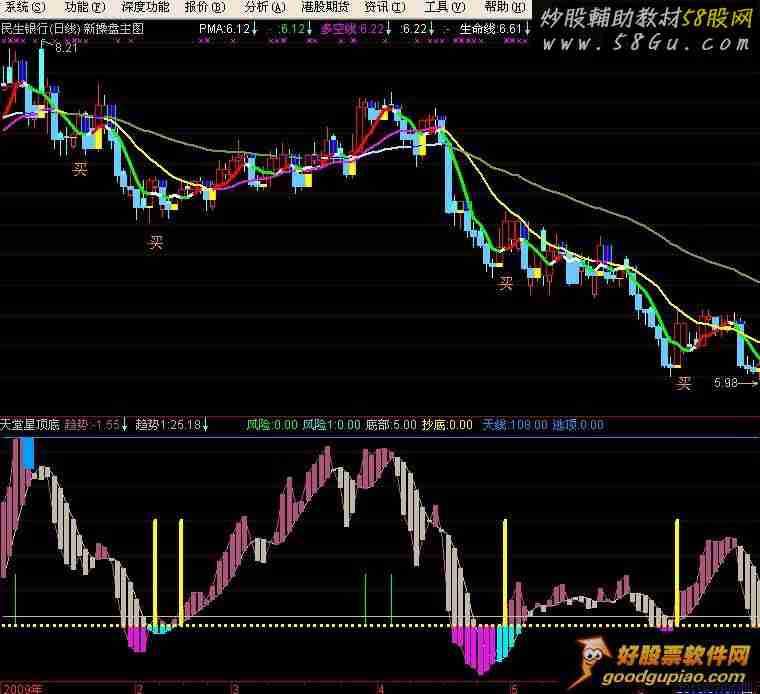Click the PMA:6.12 indicator value label
Screen dimensions: 760x694
[x=222, y=29]
